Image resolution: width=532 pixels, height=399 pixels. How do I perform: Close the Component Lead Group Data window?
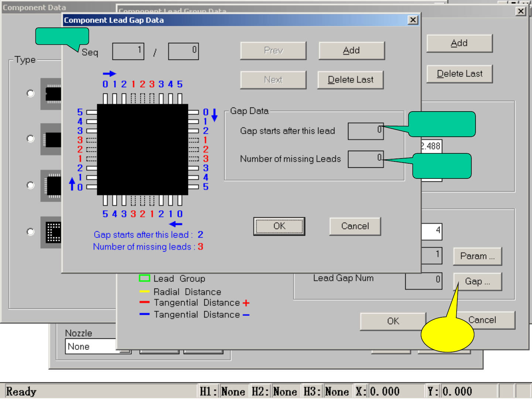click(x=521, y=11)
